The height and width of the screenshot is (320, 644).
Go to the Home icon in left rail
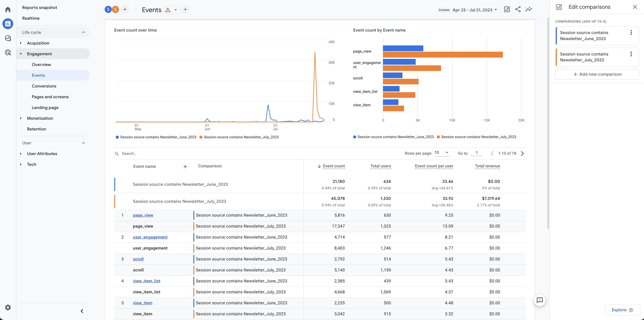pos(8,9)
